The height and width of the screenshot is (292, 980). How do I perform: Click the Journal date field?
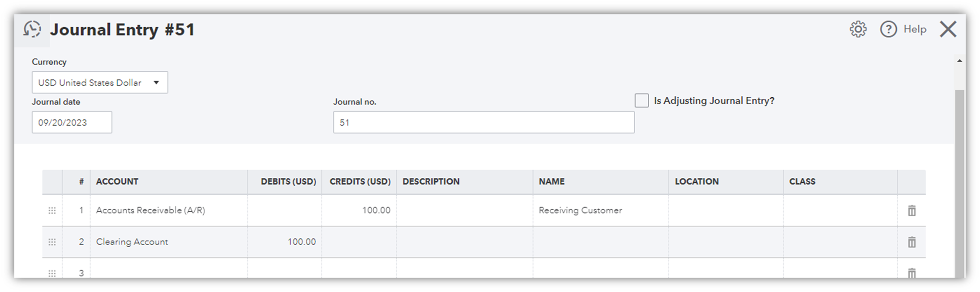tap(72, 123)
